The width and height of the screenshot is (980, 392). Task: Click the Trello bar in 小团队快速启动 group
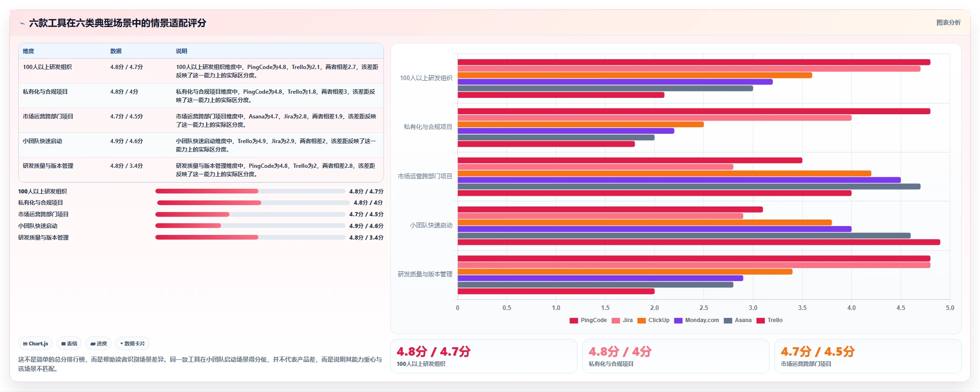click(699, 242)
